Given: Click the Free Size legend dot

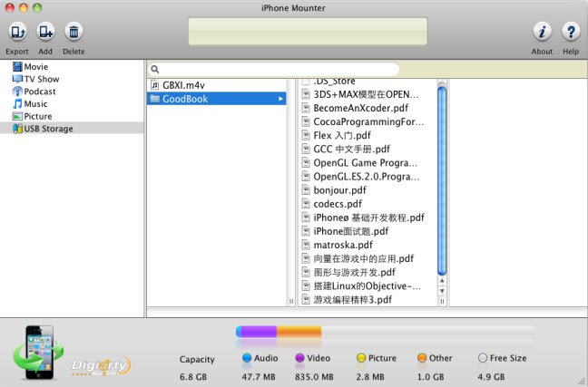Looking at the screenshot, I should (483, 358).
